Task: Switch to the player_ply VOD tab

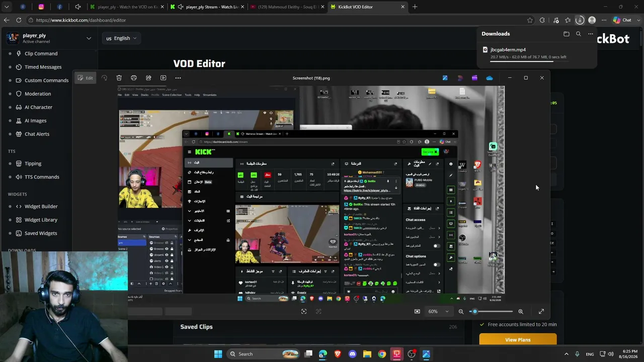Action: pyautogui.click(x=127, y=7)
